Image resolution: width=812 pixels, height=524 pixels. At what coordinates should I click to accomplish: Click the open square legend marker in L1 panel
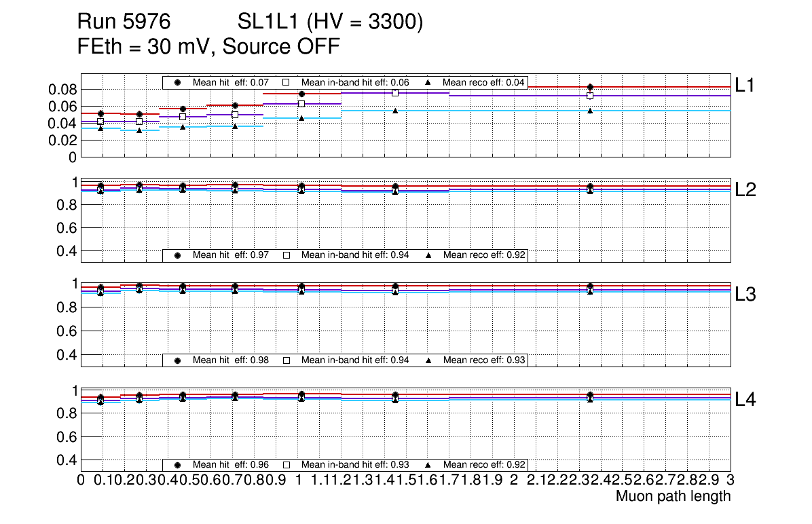(287, 83)
